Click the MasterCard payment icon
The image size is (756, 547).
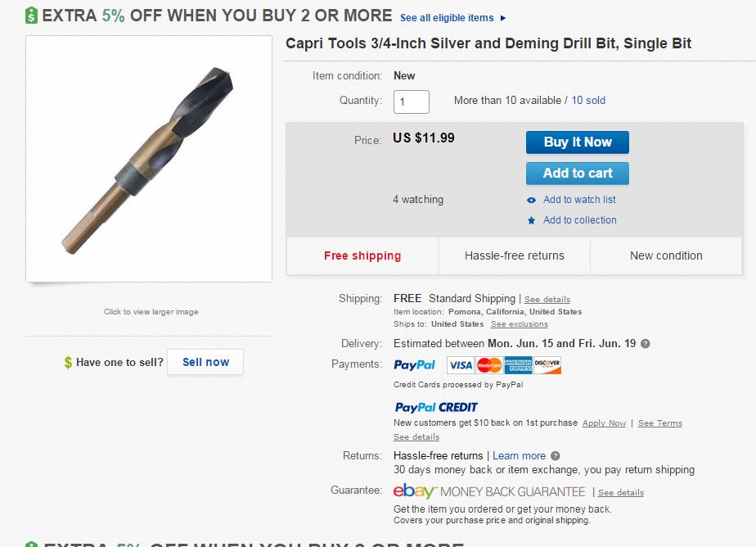(x=488, y=365)
